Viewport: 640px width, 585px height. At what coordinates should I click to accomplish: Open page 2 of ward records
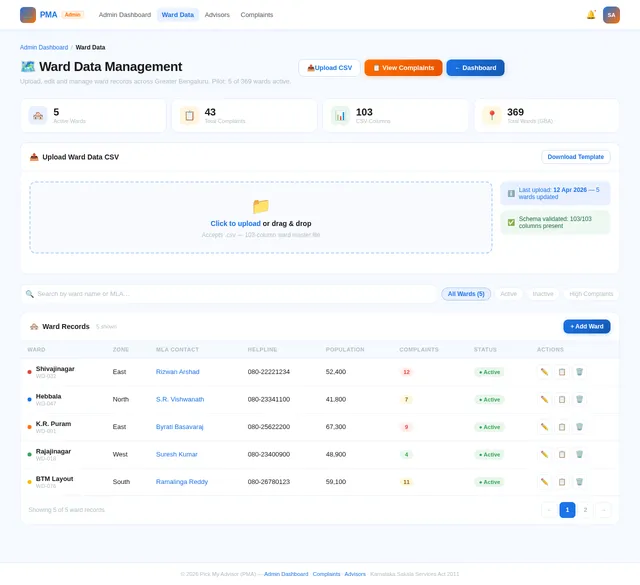[x=585, y=510]
